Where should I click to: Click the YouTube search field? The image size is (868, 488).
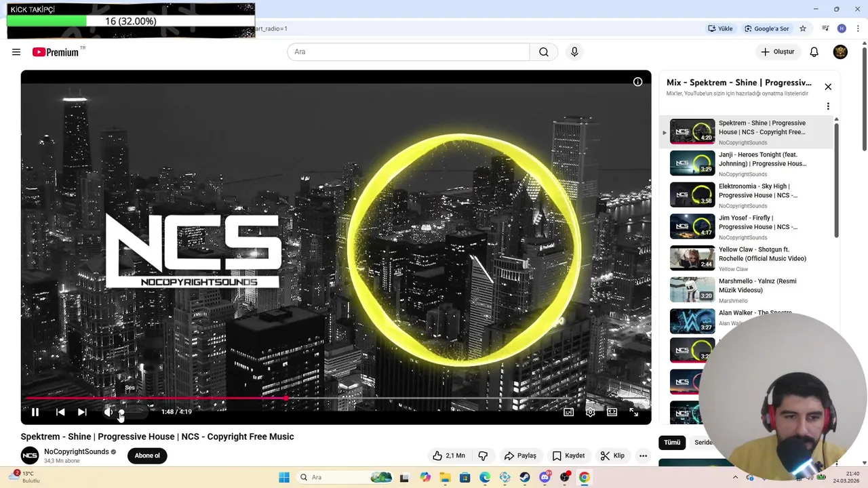(408, 52)
